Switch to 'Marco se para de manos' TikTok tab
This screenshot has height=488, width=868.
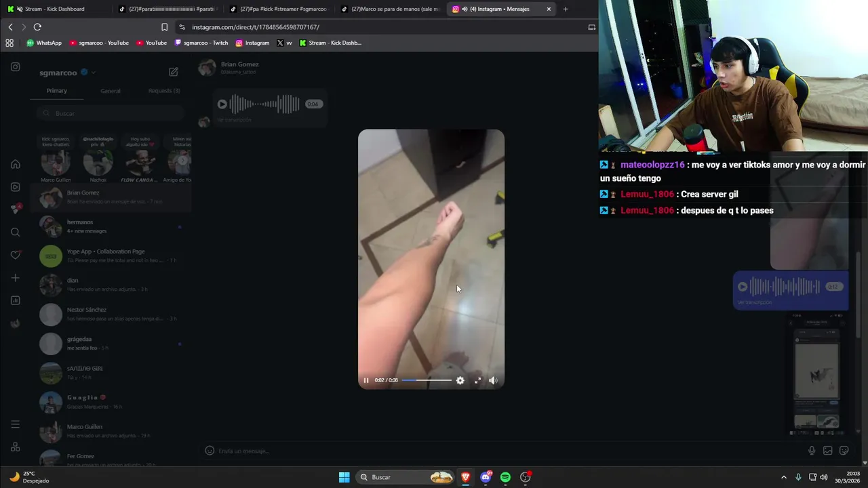[390, 9]
